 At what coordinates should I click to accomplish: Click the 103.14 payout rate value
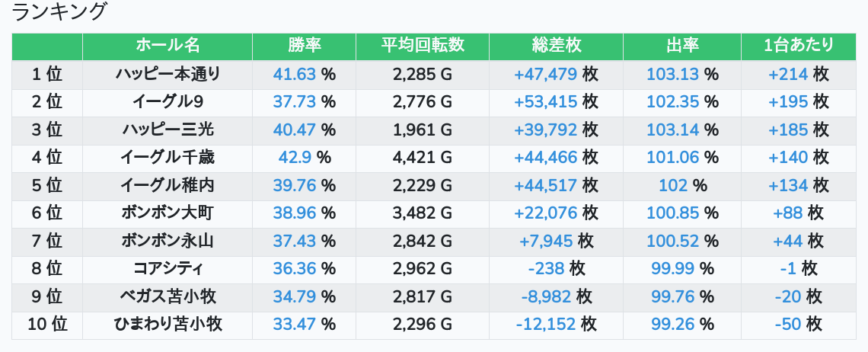[673, 130]
